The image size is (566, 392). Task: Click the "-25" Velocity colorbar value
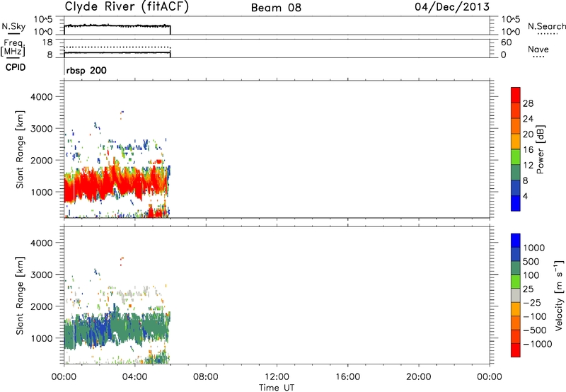[x=533, y=302]
